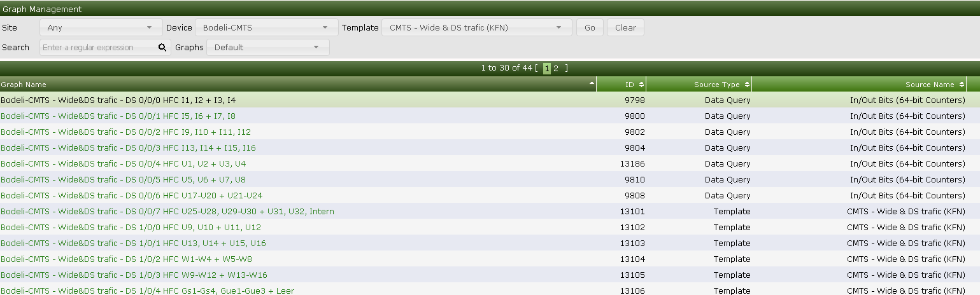Click the Source Name column header

coord(859,85)
